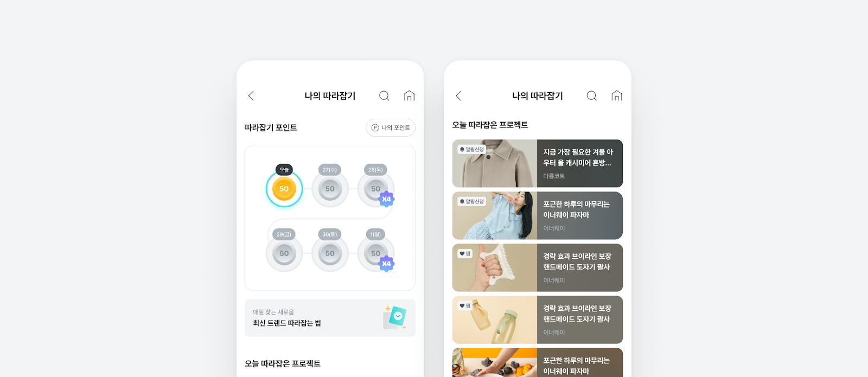The width and height of the screenshot is (868, 377).
Task: Go home via left phone's house icon
Action: pos(409,96)
